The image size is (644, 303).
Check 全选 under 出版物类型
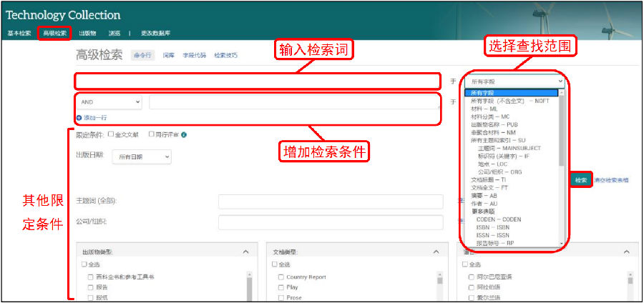tap(84, 264)
